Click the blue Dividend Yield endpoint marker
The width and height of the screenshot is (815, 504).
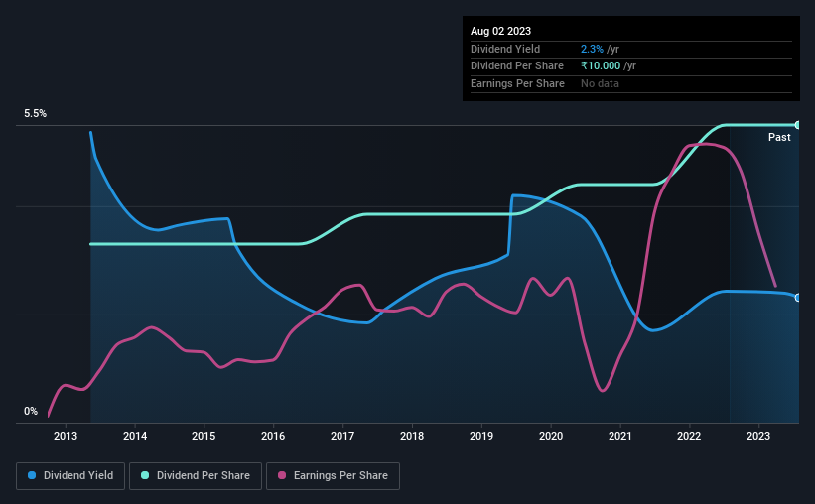pos(797,298)
